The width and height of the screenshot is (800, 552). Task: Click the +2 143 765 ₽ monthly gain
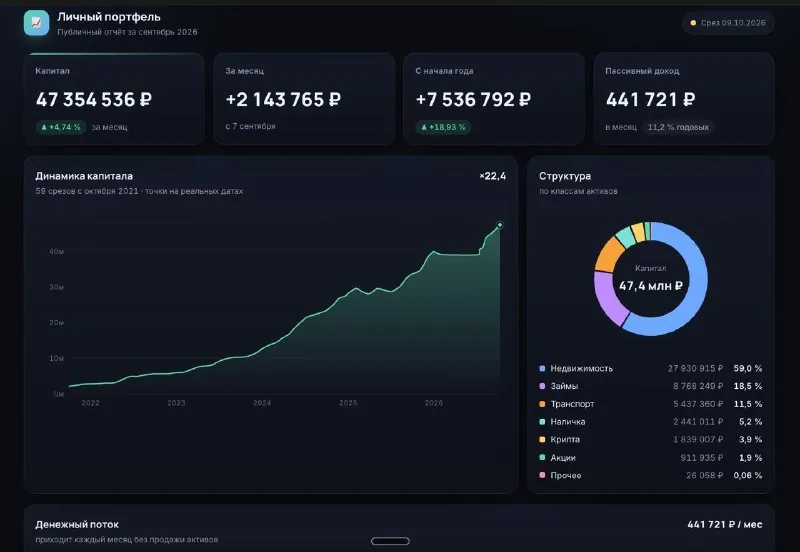283,99
